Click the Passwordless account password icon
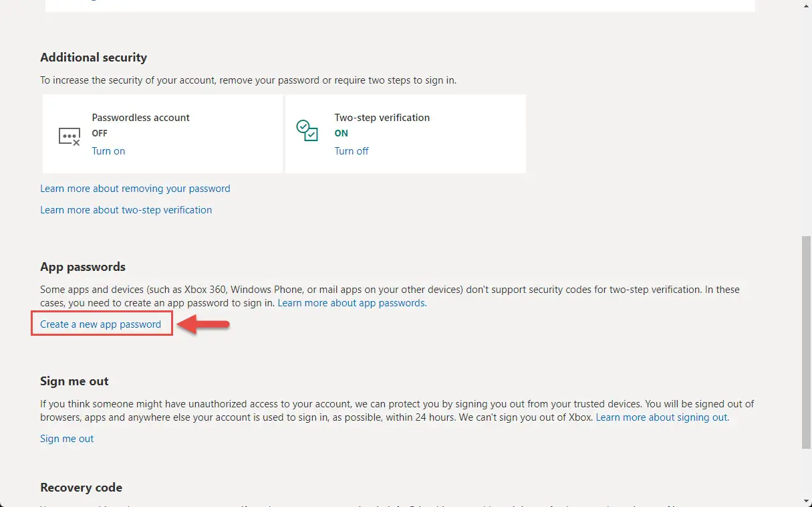 tap(70, 137)
